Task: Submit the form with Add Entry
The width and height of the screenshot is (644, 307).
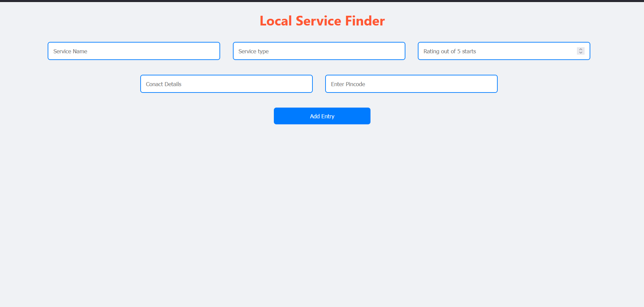Action: pos(322,116)
